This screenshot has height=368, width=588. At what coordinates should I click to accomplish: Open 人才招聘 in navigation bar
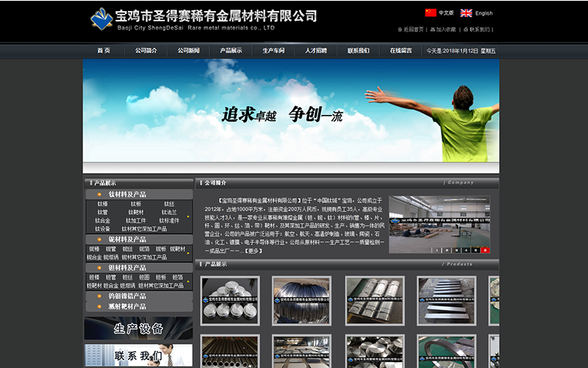tap(316, 51)
